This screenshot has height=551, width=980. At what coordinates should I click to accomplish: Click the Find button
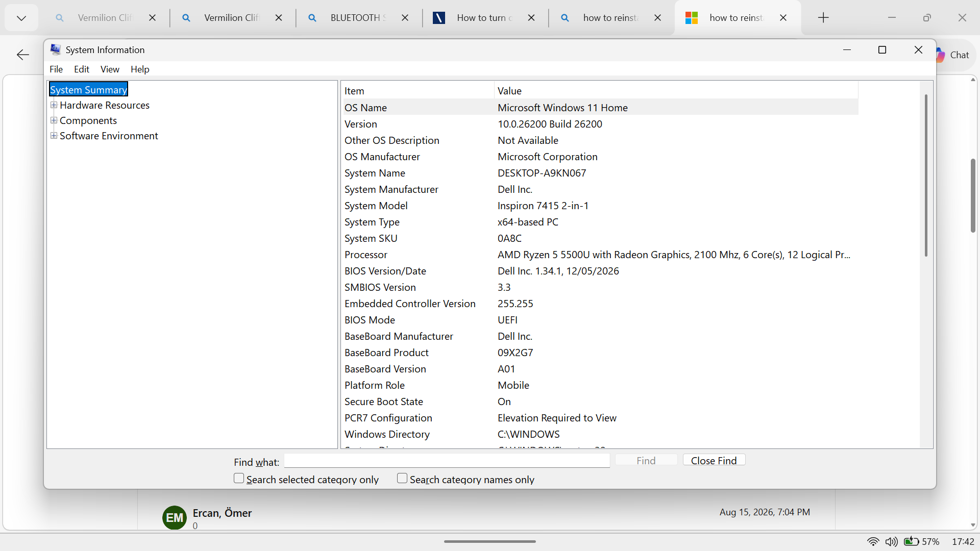pyautogui.click(x=646, y=460)
